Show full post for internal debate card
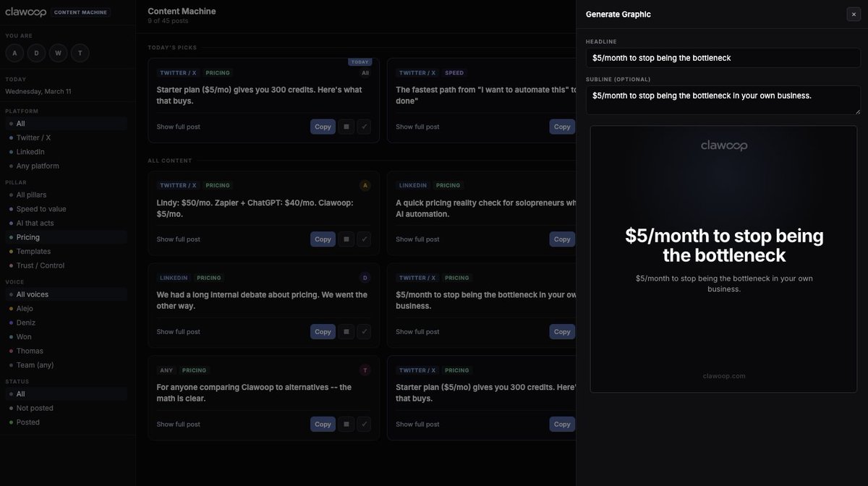 click(179, 332)
